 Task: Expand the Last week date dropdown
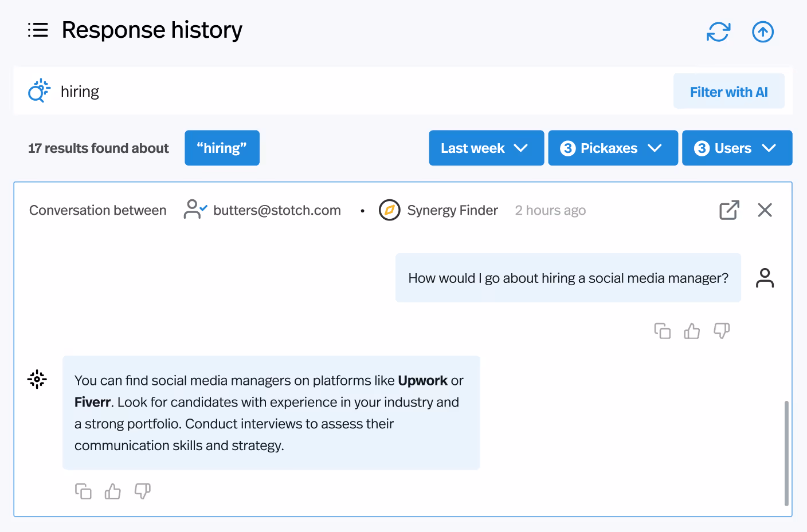pos(486,148)
